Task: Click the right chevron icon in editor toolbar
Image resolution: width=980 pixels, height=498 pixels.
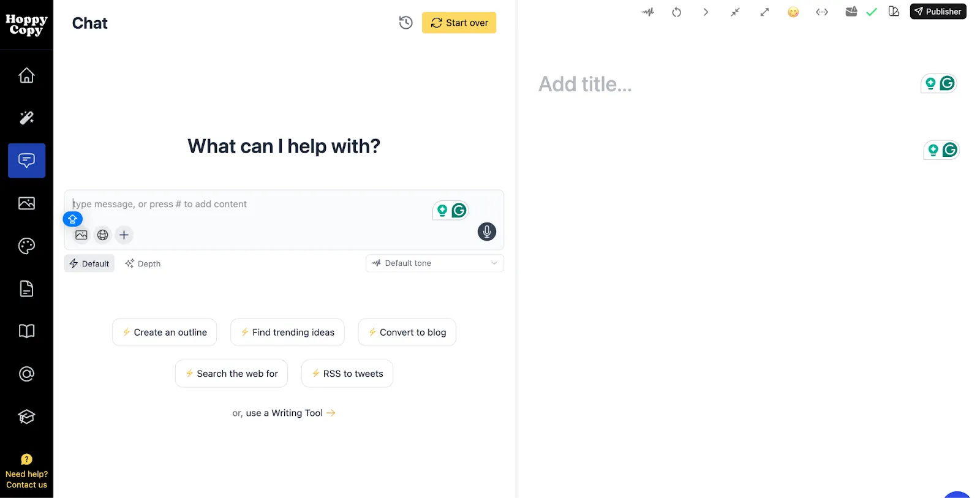Action: (x=706, y=12)
